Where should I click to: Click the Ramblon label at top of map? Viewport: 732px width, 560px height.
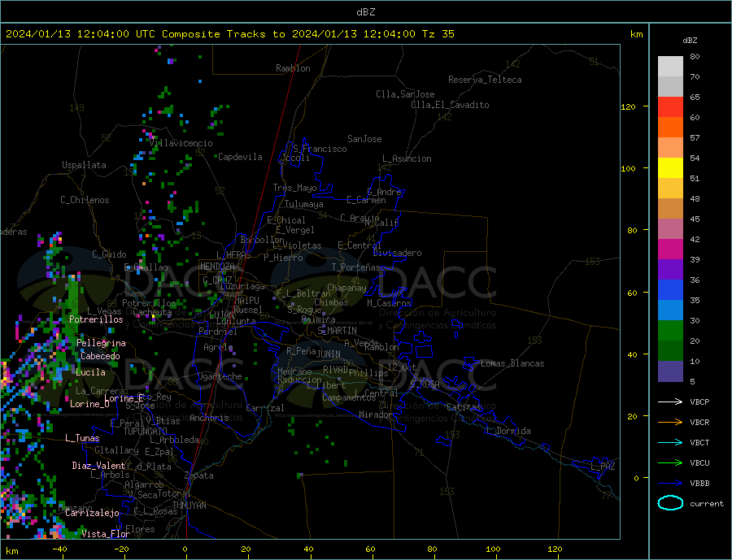click(x=293, y=68)
